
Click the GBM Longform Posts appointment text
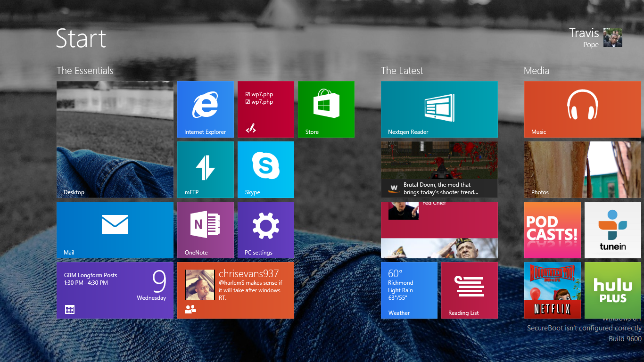(91, 275)
